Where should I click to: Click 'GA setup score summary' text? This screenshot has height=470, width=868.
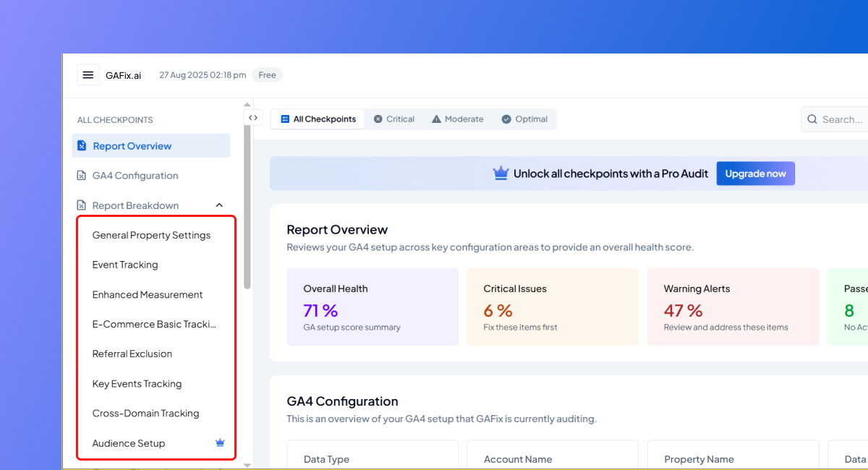click(x=352, y=328)
